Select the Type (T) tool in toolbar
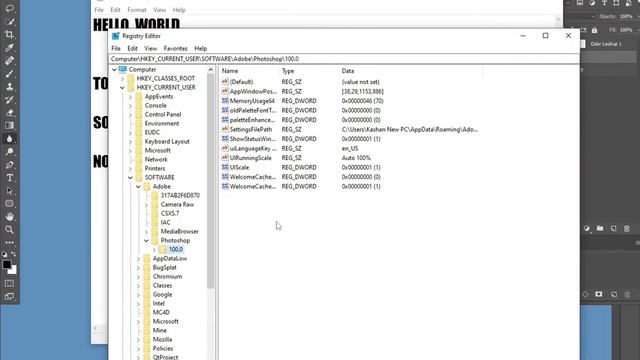 tap(9, 178)
